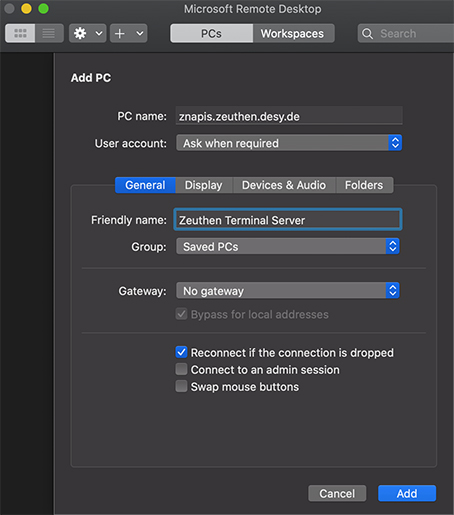454x515 pixels.
Task: Uncheck Reconnect if the connection is dropped
Action: point(181,352)
